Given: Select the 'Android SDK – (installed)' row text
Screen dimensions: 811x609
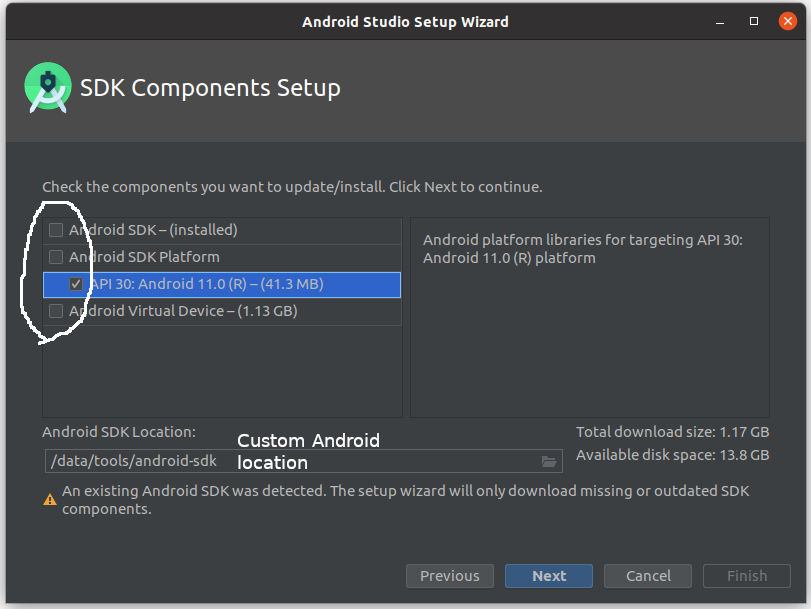Looking at the screenshot, I should [153, 230].
